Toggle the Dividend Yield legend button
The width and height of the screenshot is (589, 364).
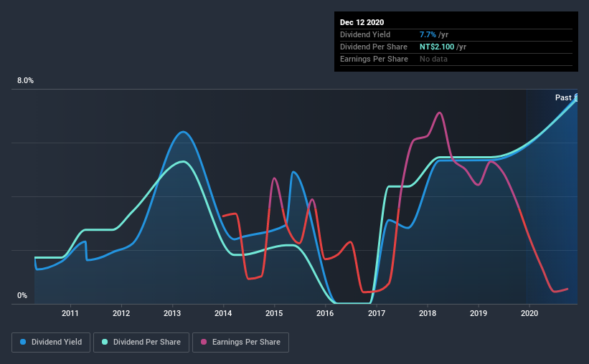click(51, 343)
